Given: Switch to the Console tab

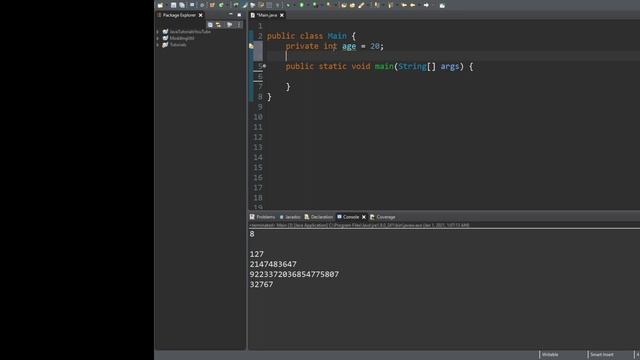Looking at the screenshot, I should [x=351, y=217].
